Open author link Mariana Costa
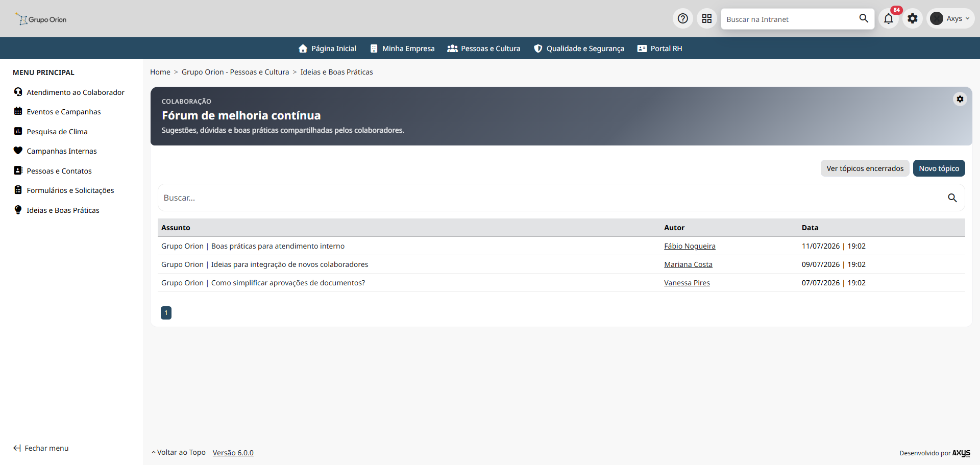The image size is (980, 465). click(x=688, y=264)
